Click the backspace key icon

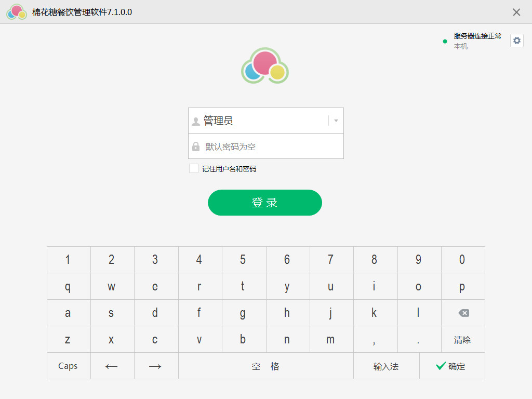(463, 313)
